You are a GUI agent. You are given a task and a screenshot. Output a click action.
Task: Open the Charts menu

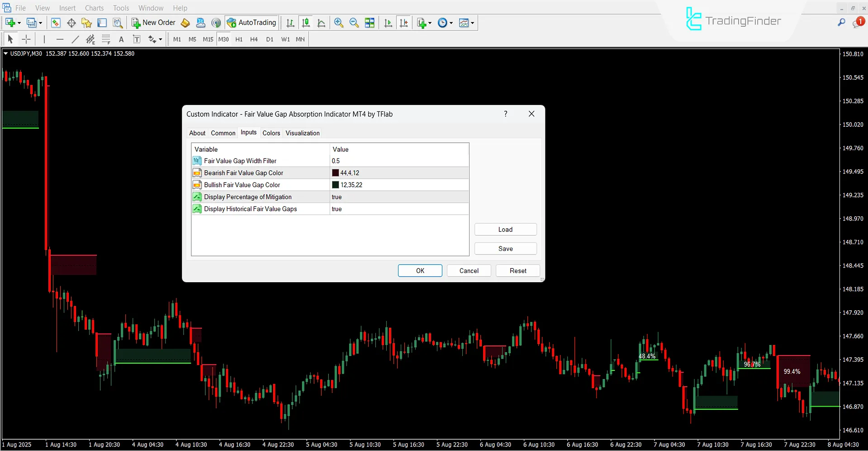pos(94,8)
